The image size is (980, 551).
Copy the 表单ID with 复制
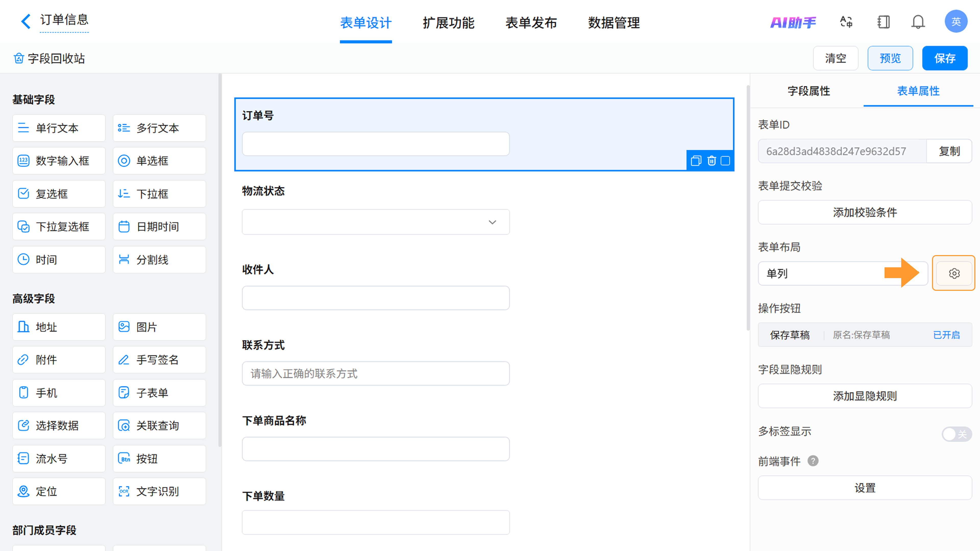[x=949, y=151]
